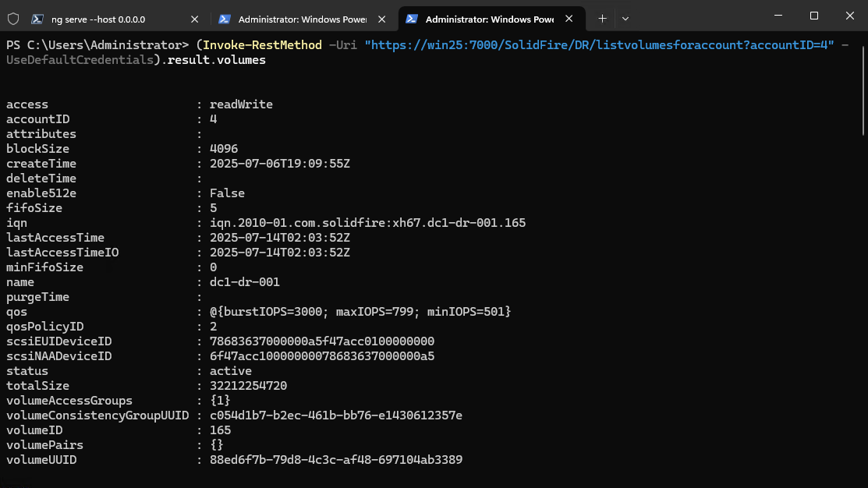
Task: Click the listvolumesforaccount URL string
Action: [599, 44]
